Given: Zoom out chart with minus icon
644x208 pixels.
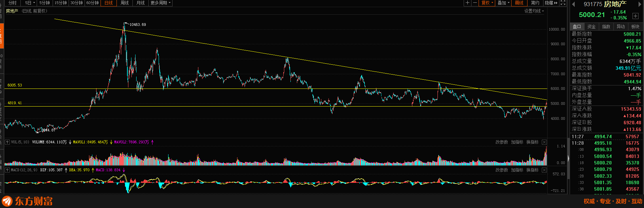Looking at the screenshot, I should click(475, 3).
